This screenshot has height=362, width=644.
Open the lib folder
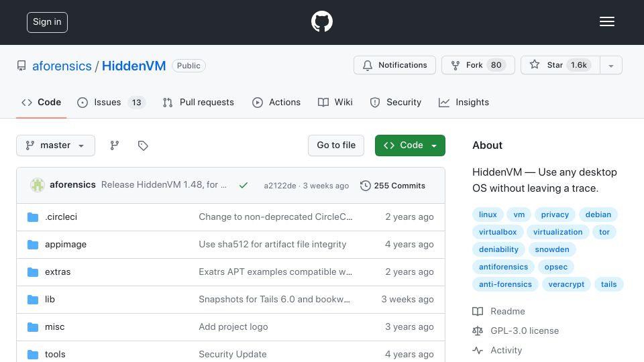pyautogui.click(x=50, y=299)
